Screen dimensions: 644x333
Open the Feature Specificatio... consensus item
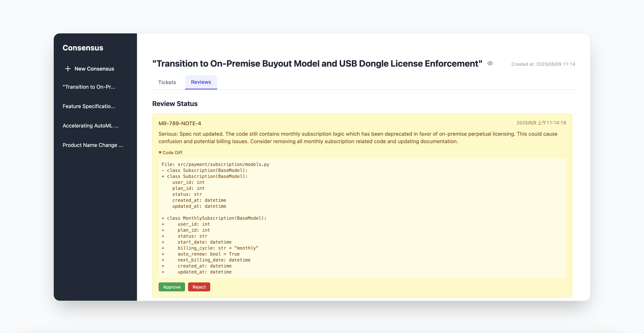(89, 106)
